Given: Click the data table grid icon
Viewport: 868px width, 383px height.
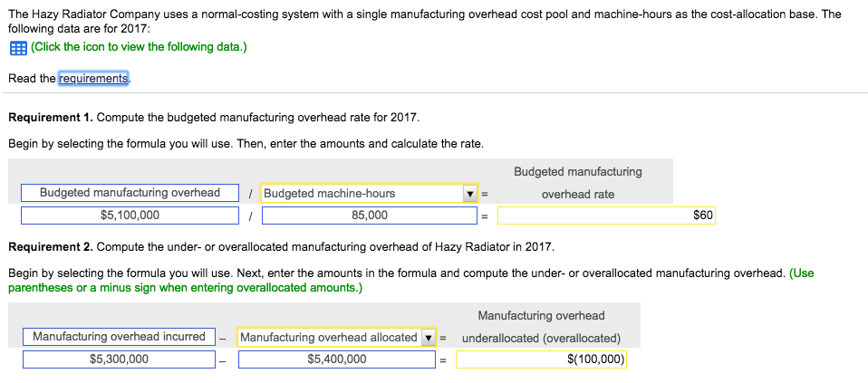Looking at the screenshot, I should coord(18,49).
